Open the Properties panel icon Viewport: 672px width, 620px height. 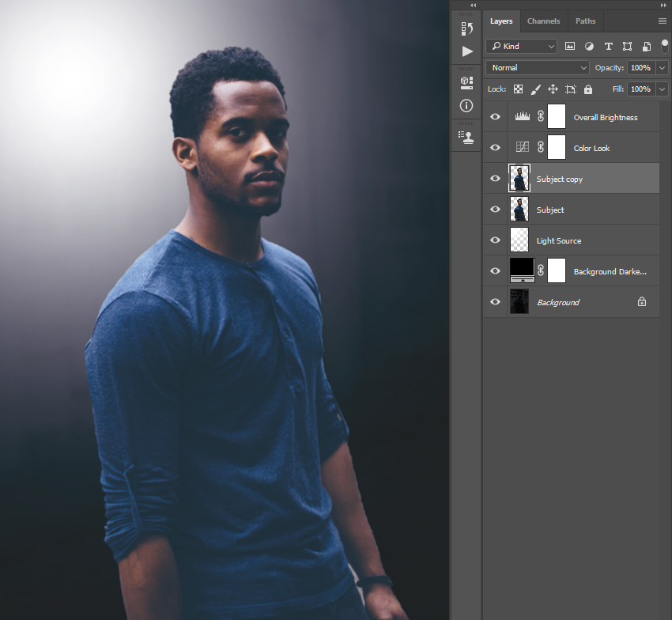(466, 83)
